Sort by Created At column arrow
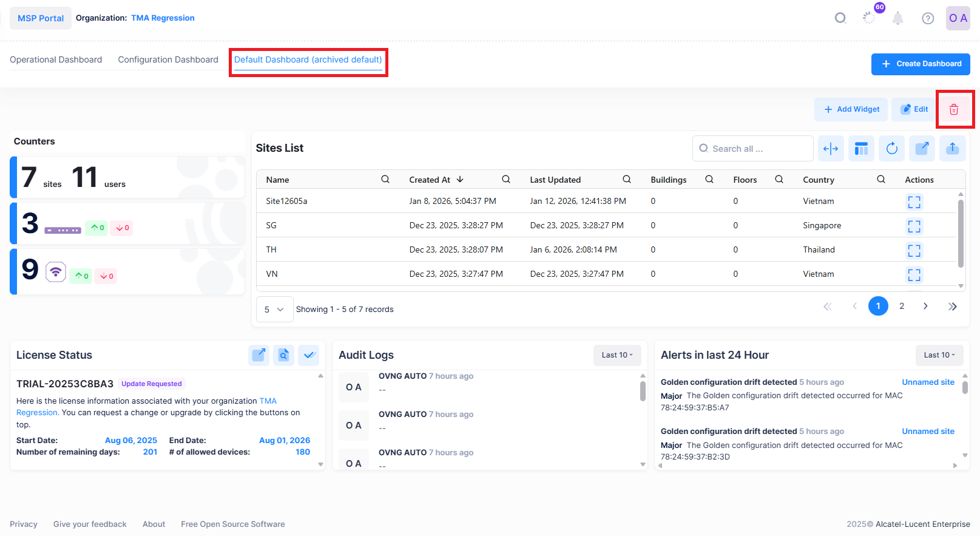The height and width of the screenshot is (536, 980). [x=460, y=180]
